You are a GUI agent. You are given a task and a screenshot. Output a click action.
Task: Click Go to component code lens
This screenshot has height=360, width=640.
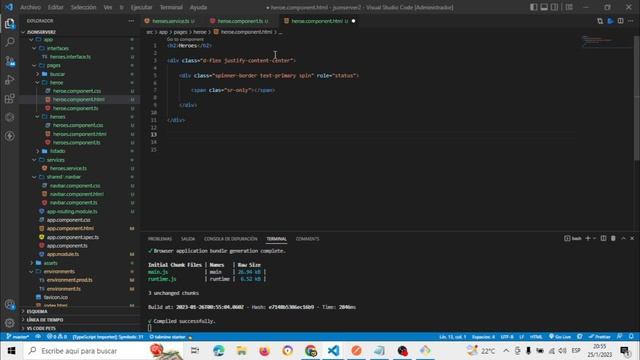(x=185, y=40)
